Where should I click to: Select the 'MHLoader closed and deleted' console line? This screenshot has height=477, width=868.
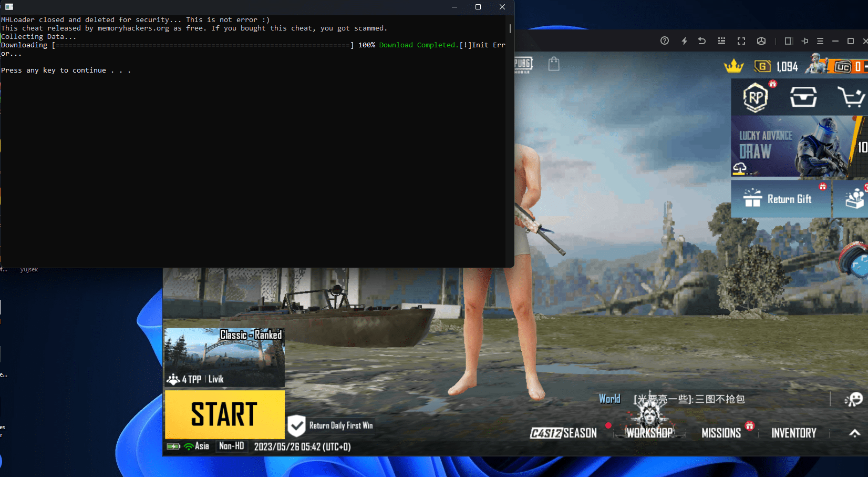click(x=136, y=20)
